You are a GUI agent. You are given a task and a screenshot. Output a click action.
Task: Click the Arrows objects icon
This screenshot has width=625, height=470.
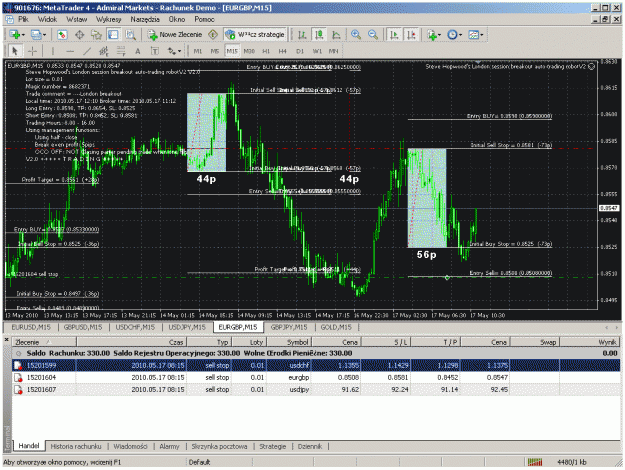coord(171,51)
